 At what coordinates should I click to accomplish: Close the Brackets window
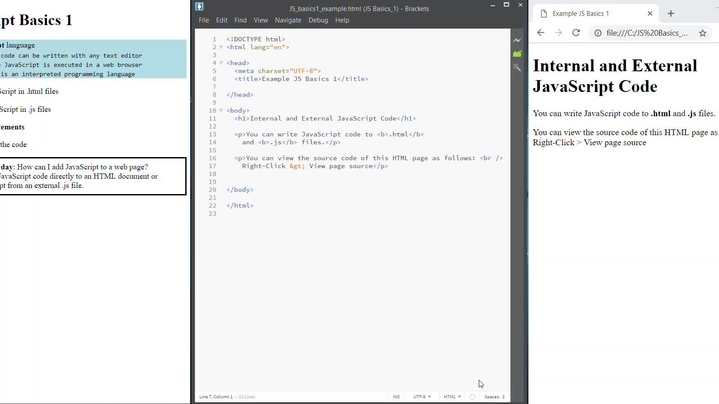(x=520, y=5)
